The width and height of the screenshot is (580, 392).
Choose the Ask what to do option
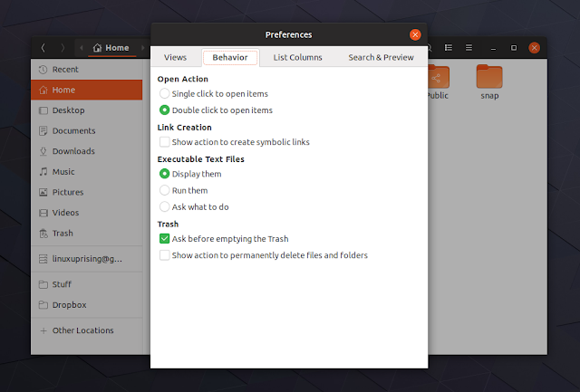pos(164,206)
